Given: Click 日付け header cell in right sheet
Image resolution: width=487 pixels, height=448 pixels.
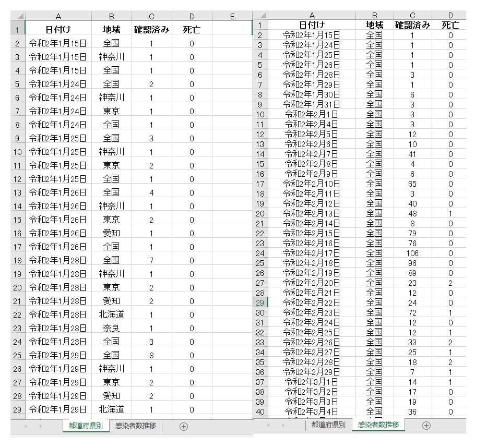Looking at the screenshot, I should (312, 25).
